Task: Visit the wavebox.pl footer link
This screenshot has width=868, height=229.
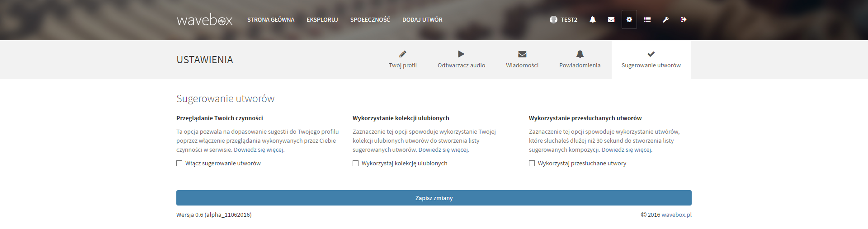Action: tap(676, 215)
